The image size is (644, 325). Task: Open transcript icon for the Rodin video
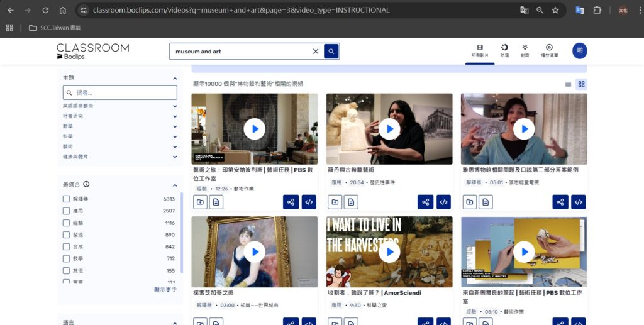pos(351,202)
